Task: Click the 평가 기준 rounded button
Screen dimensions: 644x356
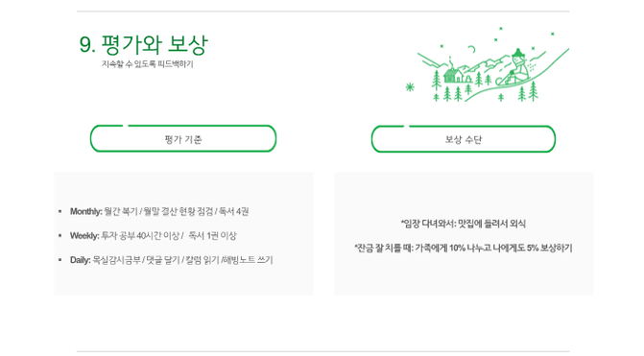Action: (x=183, y=139)
